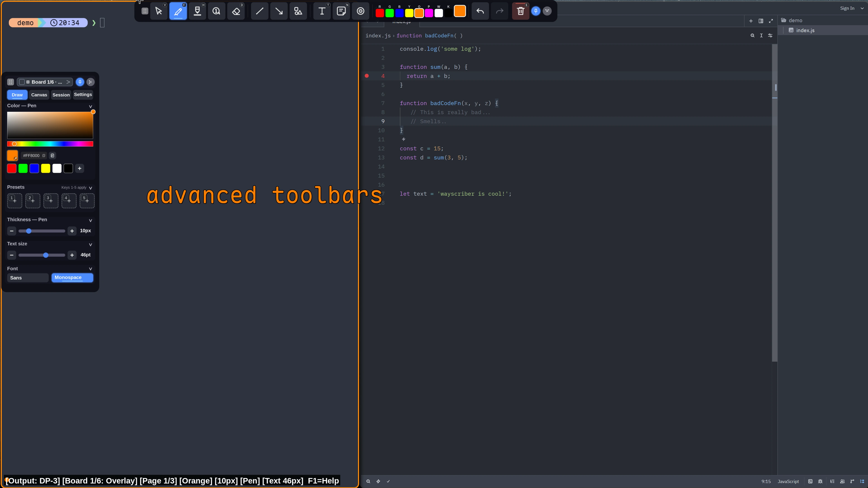Open the Shapes tool
This screenshot has height=488, width=868.
[298, 11]
